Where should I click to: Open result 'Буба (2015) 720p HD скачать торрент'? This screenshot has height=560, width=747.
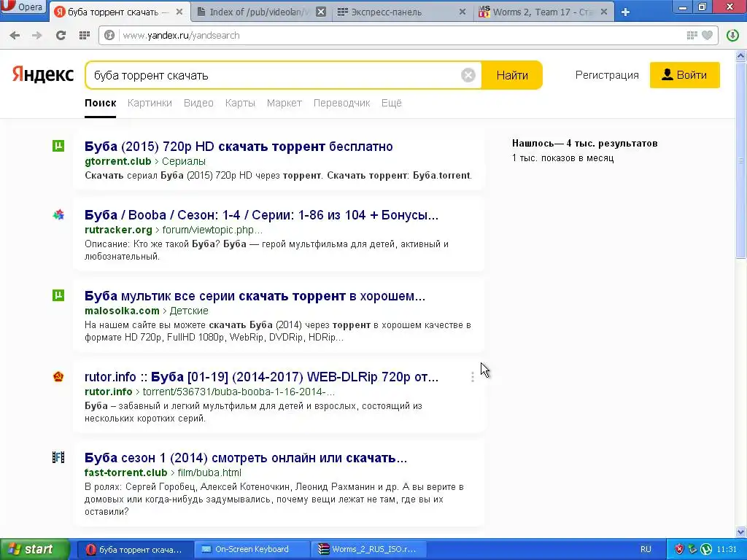coord(239,146)
